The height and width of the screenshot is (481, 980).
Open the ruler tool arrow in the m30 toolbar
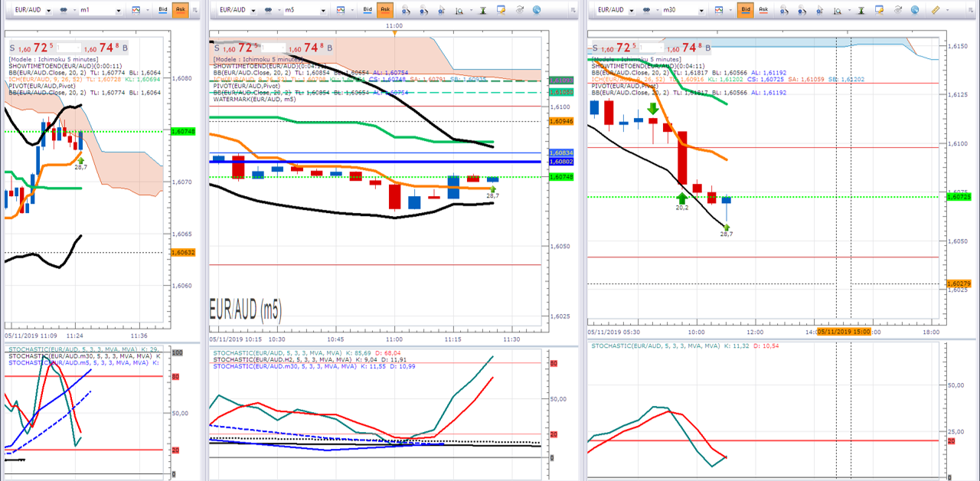[947, 11]
